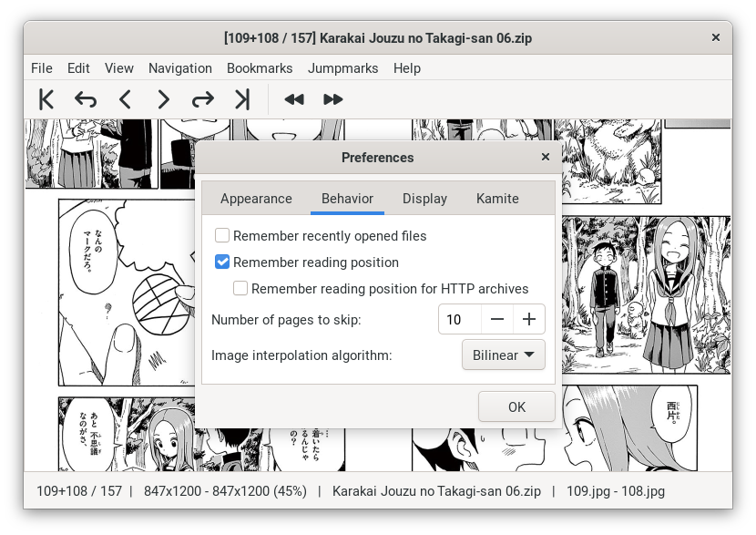Close the main reader window
The width and height of the screenshot is (756, 535).
click(716, 37)
